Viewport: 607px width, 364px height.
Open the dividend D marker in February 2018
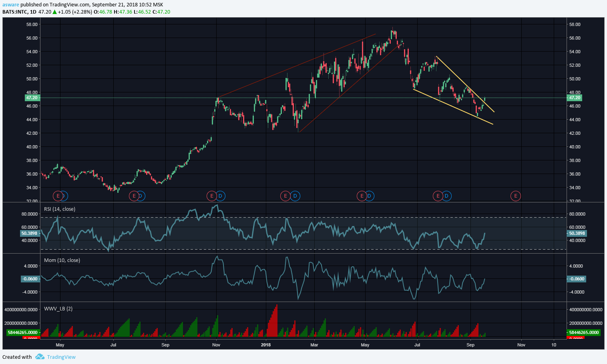coord(295,196)
